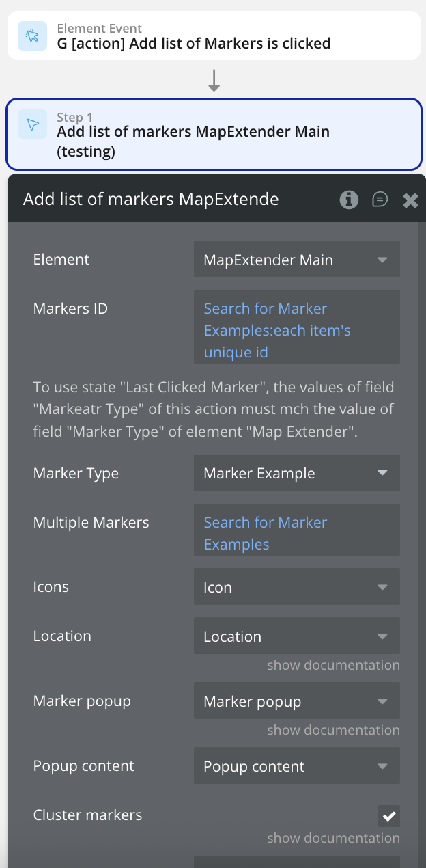The width and height of the screenshot is (426, 868).
Task: Click the info icon in panel header
Action: pyautogui.click(x=349, y=199)
